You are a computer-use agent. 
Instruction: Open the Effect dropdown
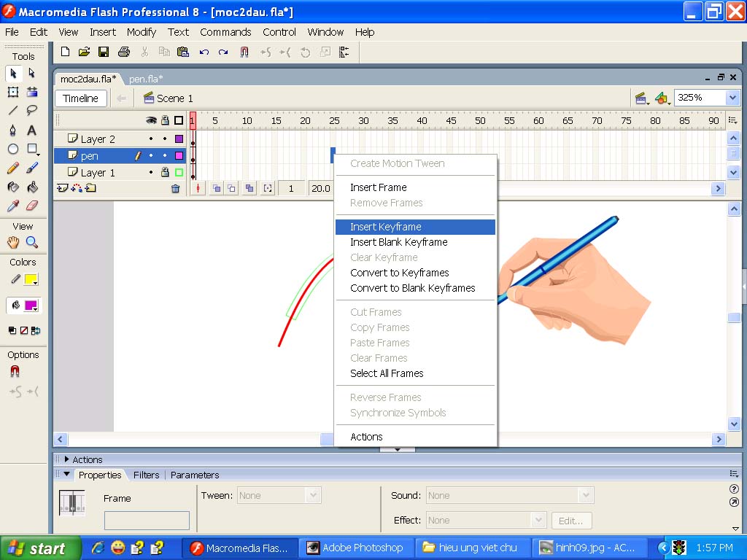[538, 520]
